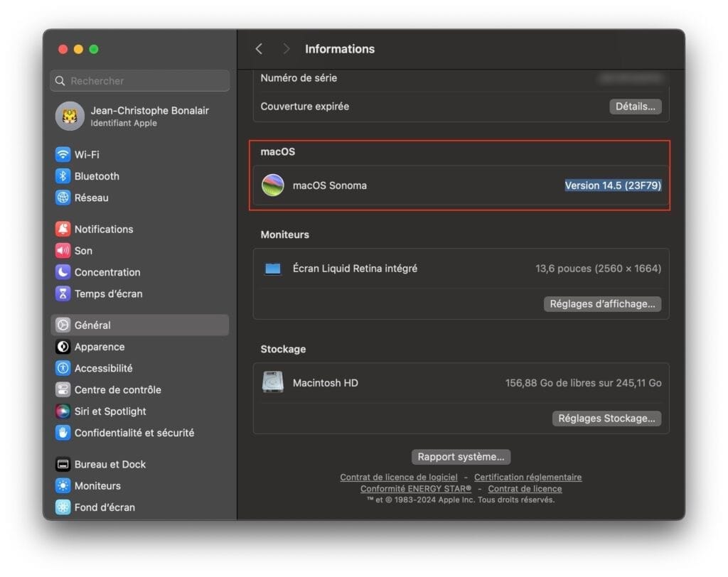Open Centre de contrôle settings

coord(117,389)
